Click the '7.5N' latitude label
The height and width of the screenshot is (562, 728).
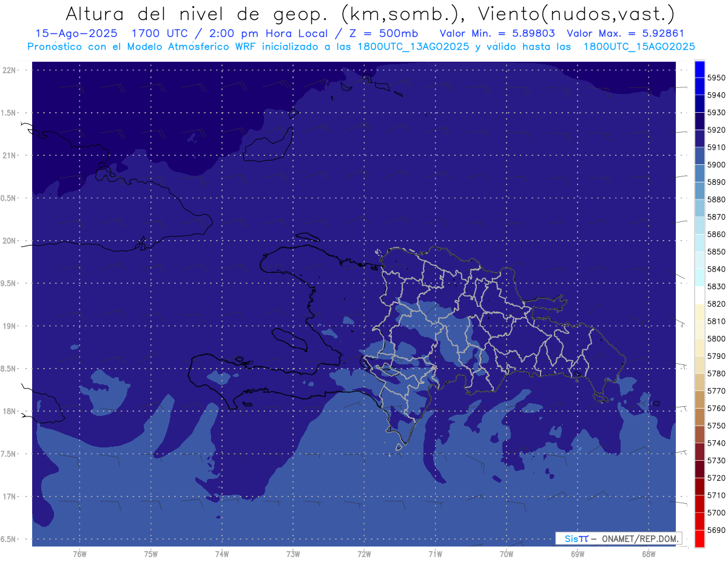coord(9,453)
